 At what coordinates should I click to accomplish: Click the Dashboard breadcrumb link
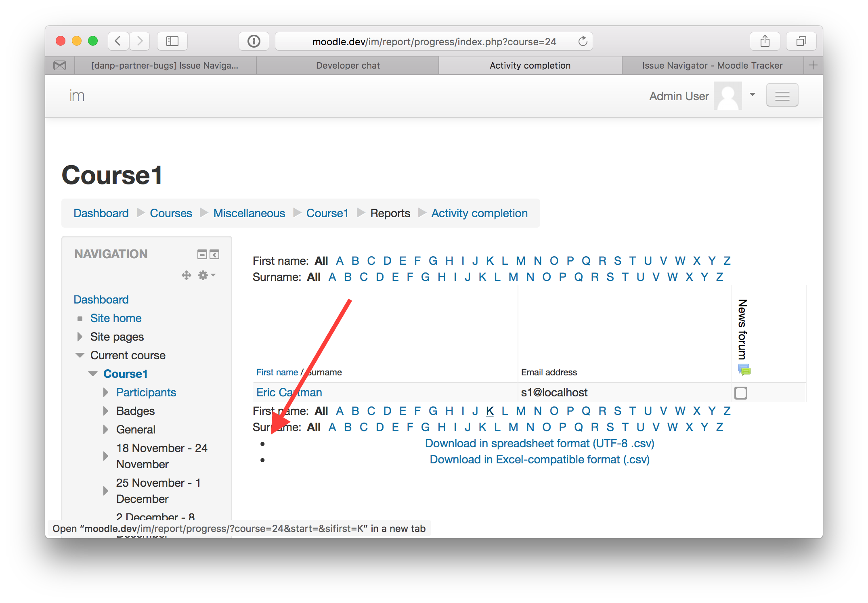101,213
